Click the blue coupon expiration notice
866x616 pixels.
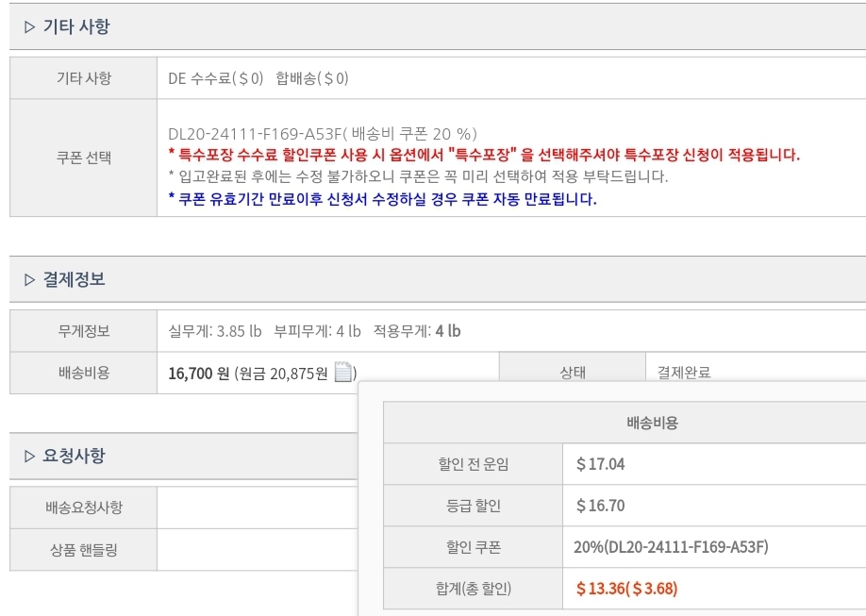(x=382, y=199)
